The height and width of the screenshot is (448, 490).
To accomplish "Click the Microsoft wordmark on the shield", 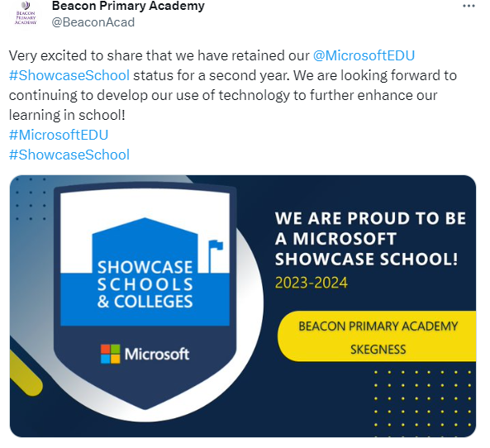I will click(157, 355).
